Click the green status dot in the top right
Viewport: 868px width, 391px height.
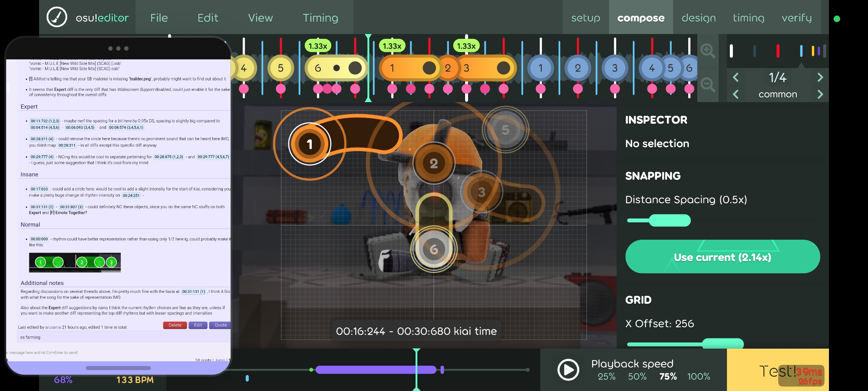coord(837,19)
